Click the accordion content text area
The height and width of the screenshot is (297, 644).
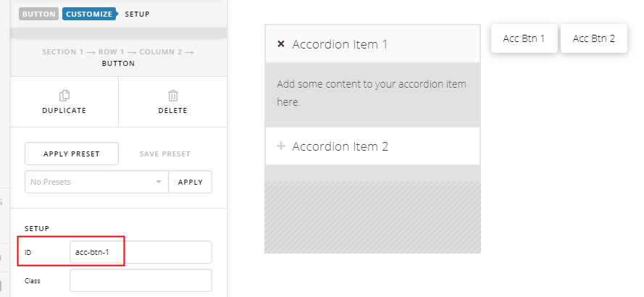(372, 93)
